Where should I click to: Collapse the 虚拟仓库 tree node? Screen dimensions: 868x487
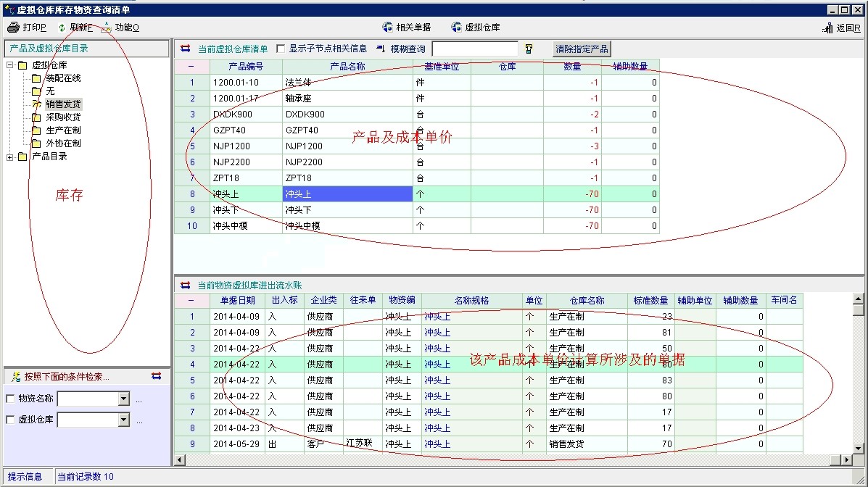point(9,65)
